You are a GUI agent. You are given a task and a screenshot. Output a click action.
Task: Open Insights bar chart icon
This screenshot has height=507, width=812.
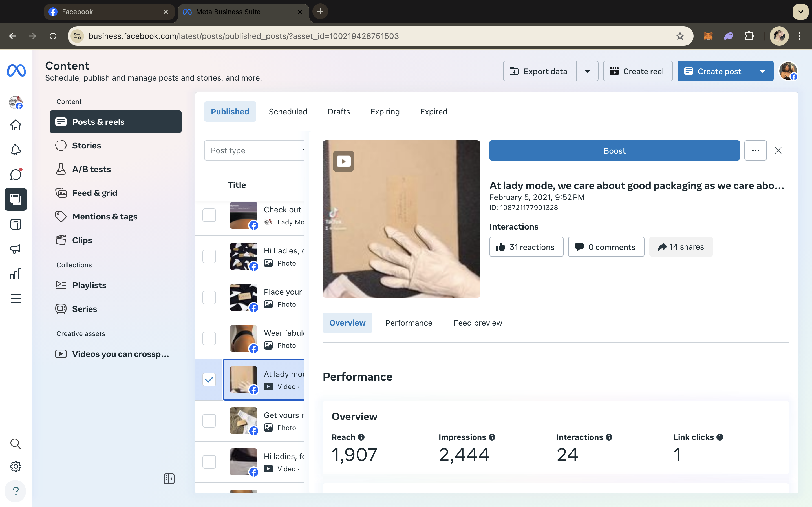(16, 274)
